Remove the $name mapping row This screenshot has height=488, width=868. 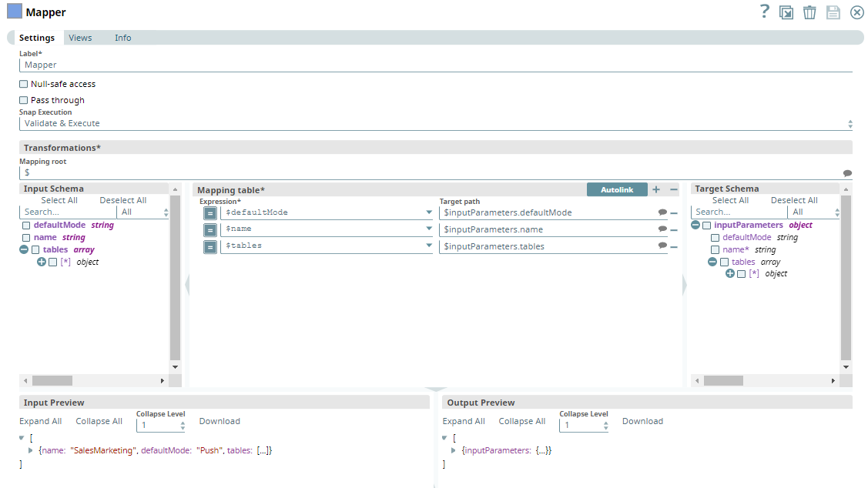674,229
